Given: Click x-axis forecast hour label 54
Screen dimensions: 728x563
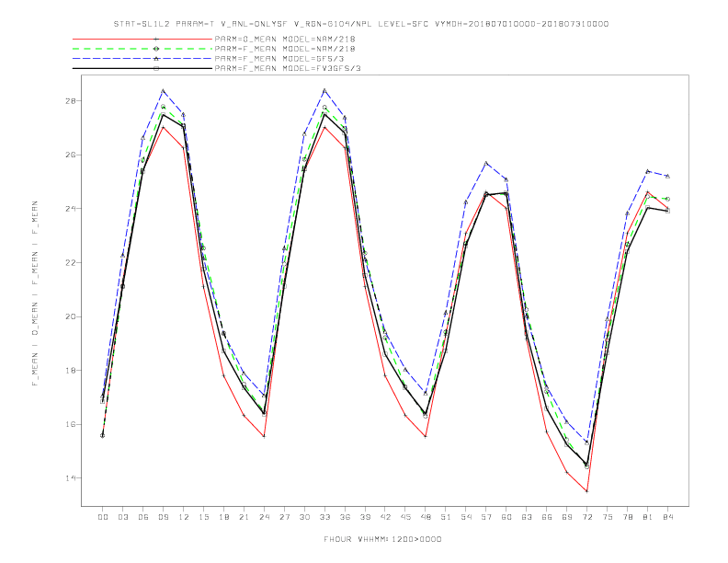Looking at the screenshot, I should [466, 517].
